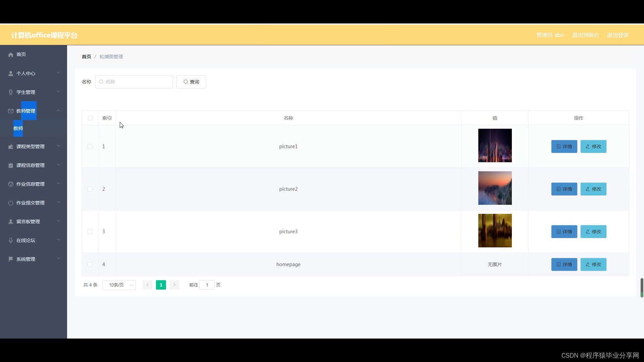Check the checkbox for homepage row

tap(90, 264)
